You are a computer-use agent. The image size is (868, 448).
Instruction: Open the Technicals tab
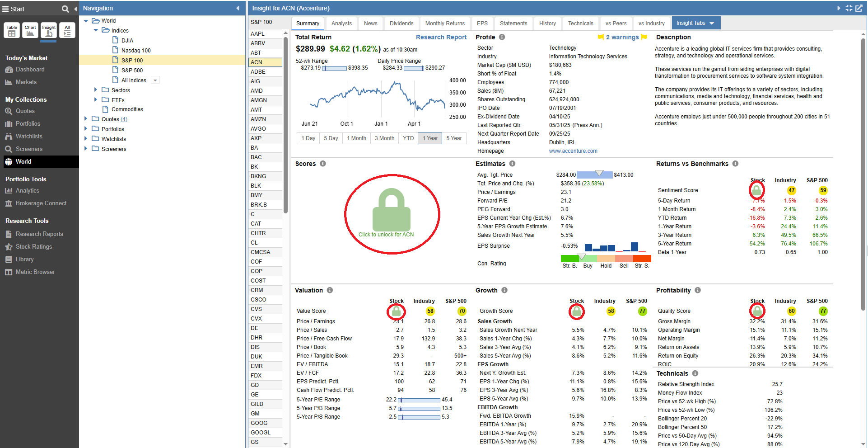(580, 24)
